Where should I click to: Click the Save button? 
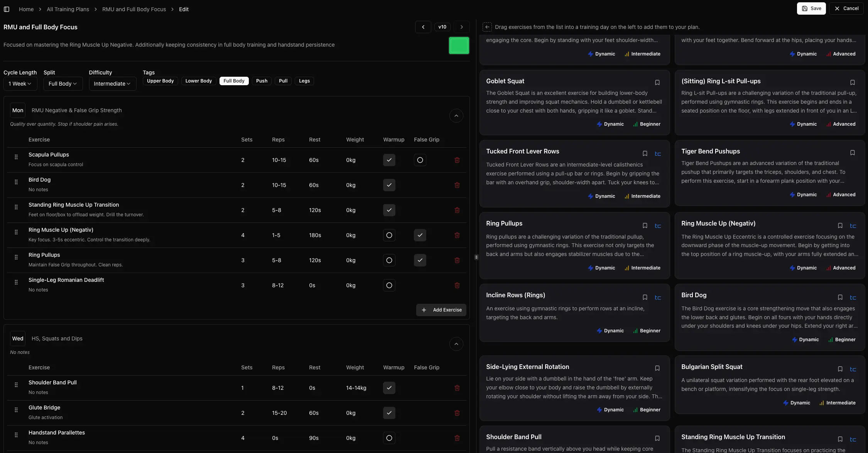coord(811,8)
